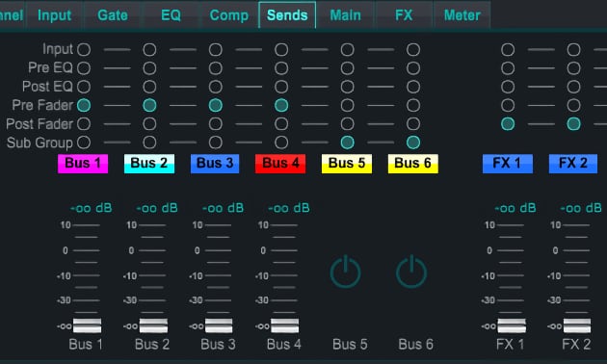Click the FX 2 send fader handle
607x364 pixels.
tap(577, 325)
